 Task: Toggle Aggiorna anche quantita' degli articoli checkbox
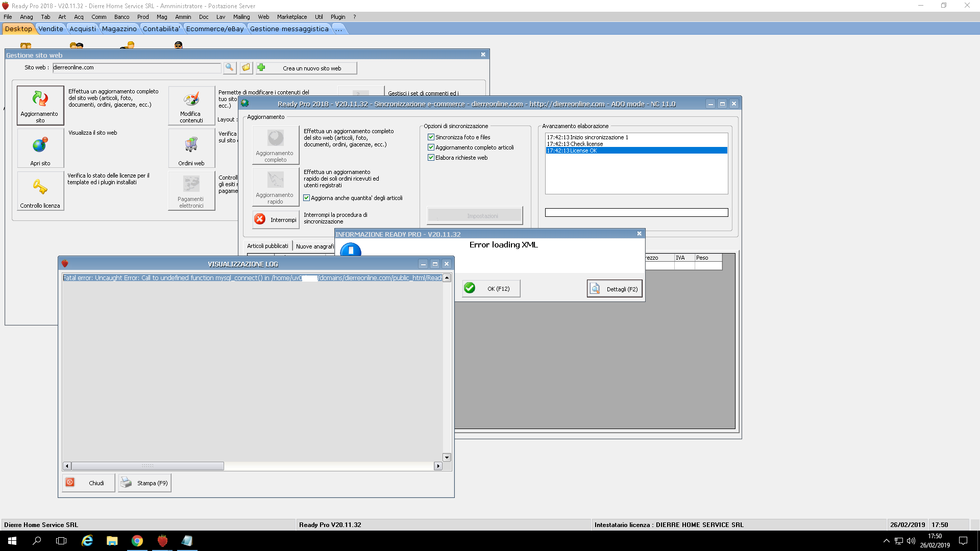pyautogui.click(x=307, y=198)
